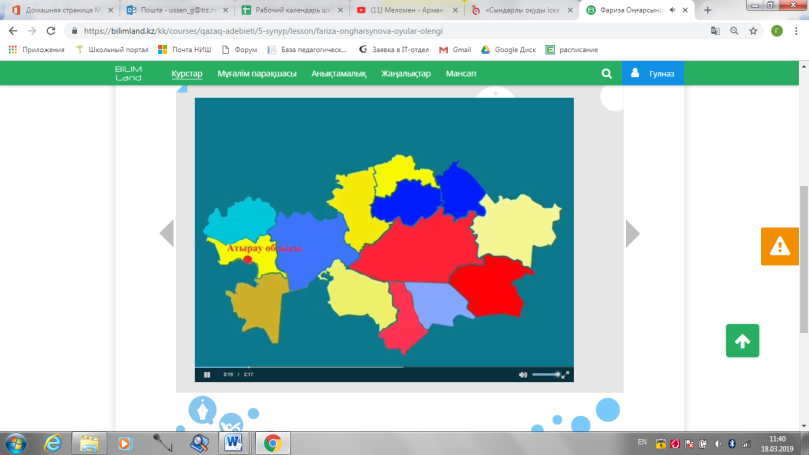
Task: Open the расписание bookmark
Action: (572, 50)
